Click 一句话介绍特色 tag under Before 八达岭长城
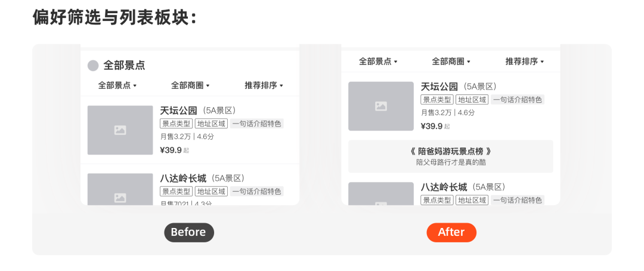Viewport: 644px width, 271px height. tap(256, 191)
